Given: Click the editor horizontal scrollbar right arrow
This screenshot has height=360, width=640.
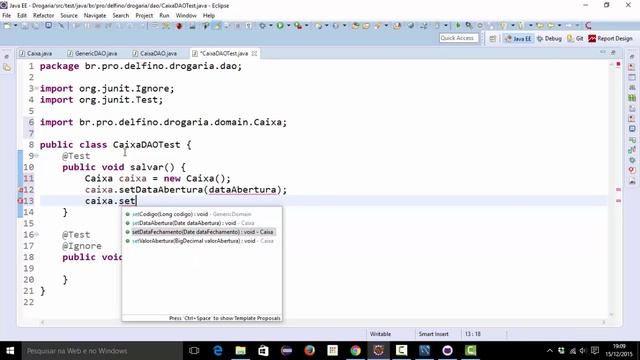Looking at the screenshot, I should pos(604,322).
